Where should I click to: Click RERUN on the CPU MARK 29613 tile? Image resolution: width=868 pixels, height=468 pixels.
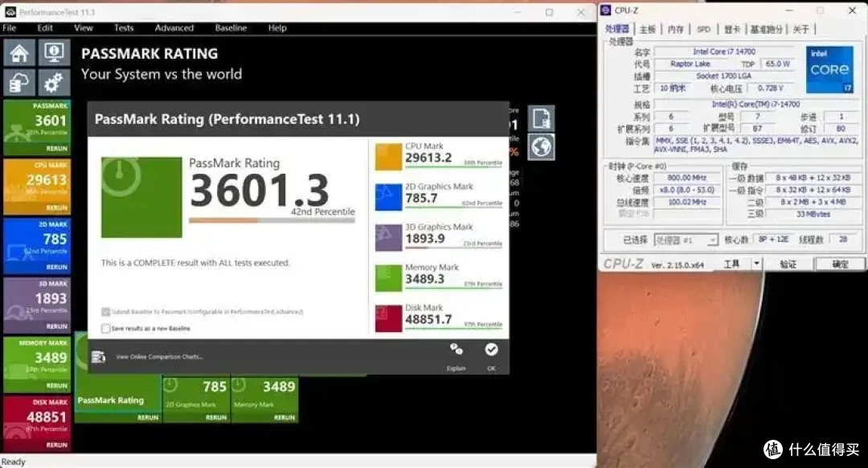click(x=56, y=207)
